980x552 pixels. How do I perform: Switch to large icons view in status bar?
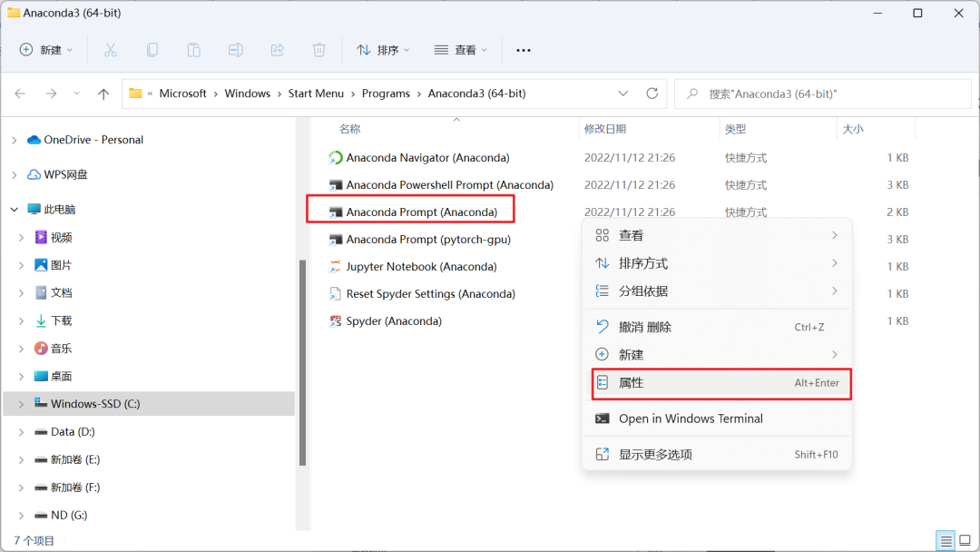pyautogui.click(x=965, y=541)
